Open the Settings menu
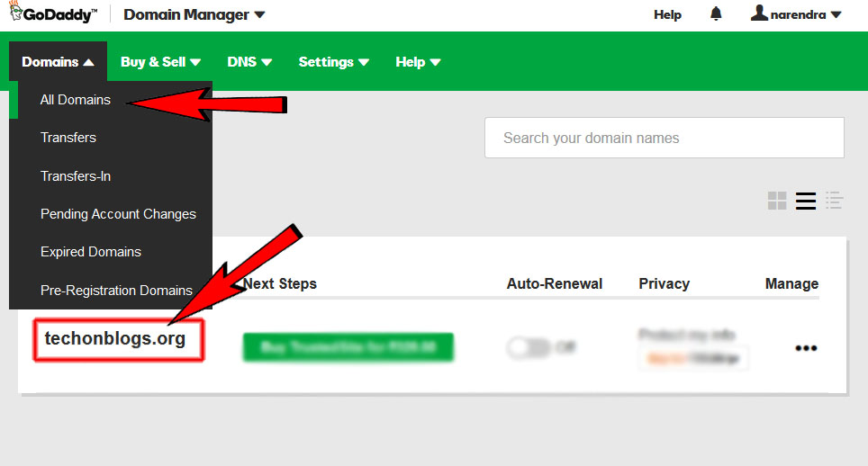Viewport: 868px width, 466px height. point(334,62)
